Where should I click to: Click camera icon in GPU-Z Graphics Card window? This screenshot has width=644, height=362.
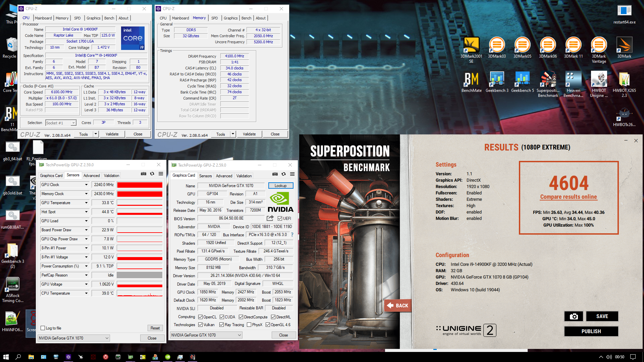pos(275,174)
